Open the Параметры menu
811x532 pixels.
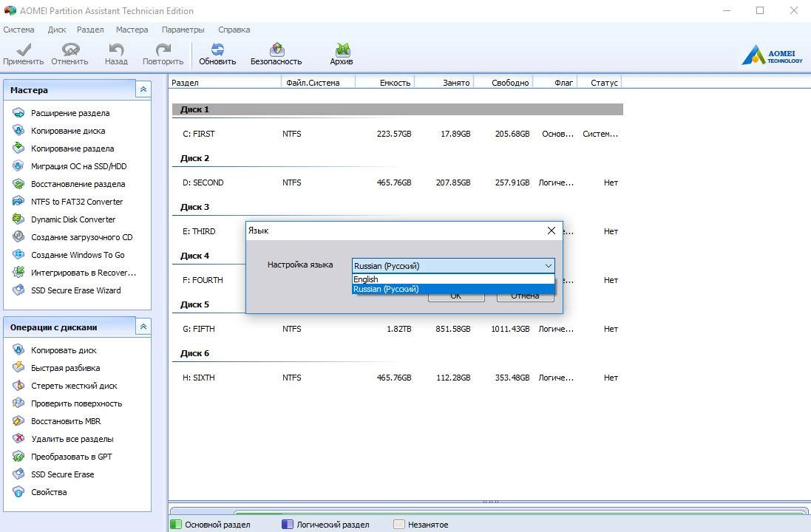pyautogui.click(x=183, y=30)
